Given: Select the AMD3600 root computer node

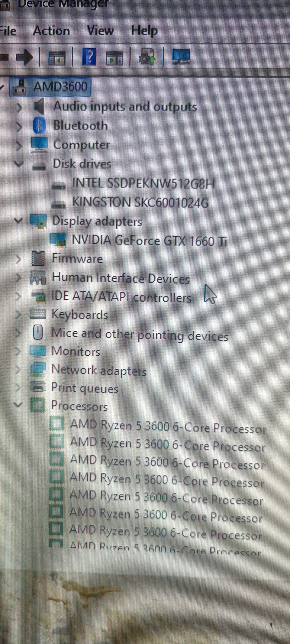Looking at the screenshot, I should point(60,87).
